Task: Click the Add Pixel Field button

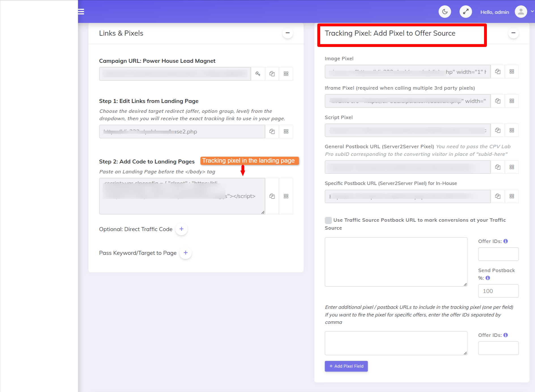Action: pos(346,366)
